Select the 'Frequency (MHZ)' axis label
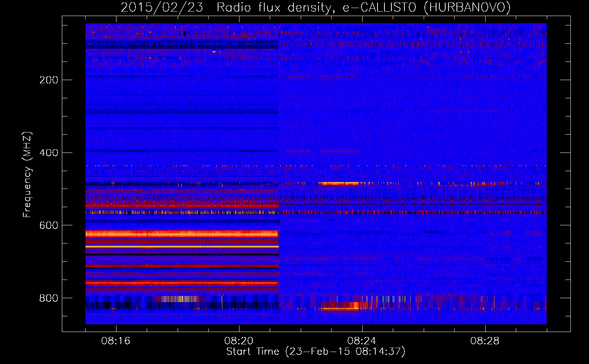The width and height of the screenshot is (589, 364). click(27, 175)
